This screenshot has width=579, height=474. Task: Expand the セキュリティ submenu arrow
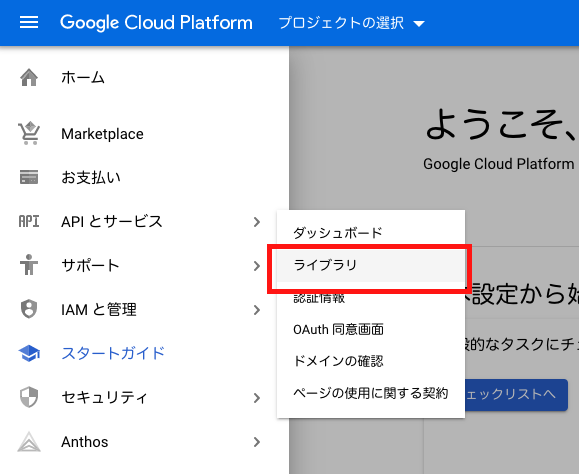coord(257,398)
